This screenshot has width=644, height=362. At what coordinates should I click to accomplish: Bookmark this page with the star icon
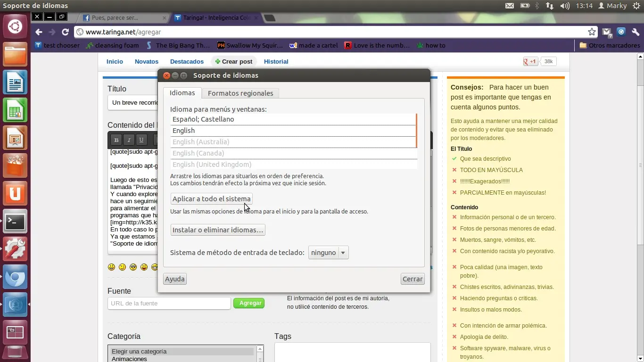[x=592, y=32]
